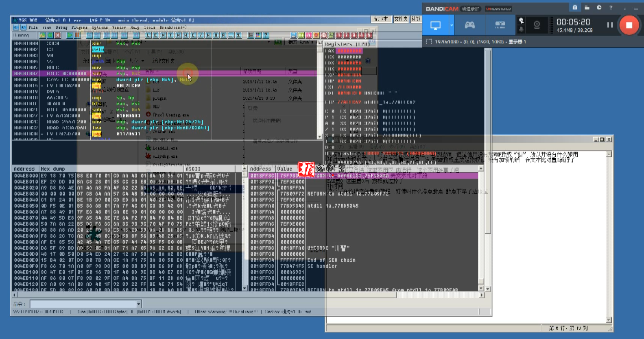Open Bandicam help question mark

611,7
